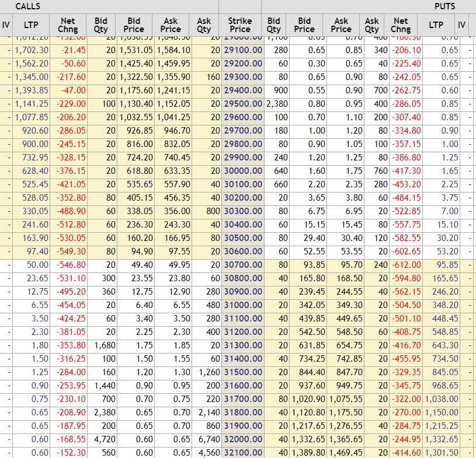Viewport: 476px width, 458px height.
Task: Select calls LTP value 1,702.30
Action: click(x=32, y=50)
